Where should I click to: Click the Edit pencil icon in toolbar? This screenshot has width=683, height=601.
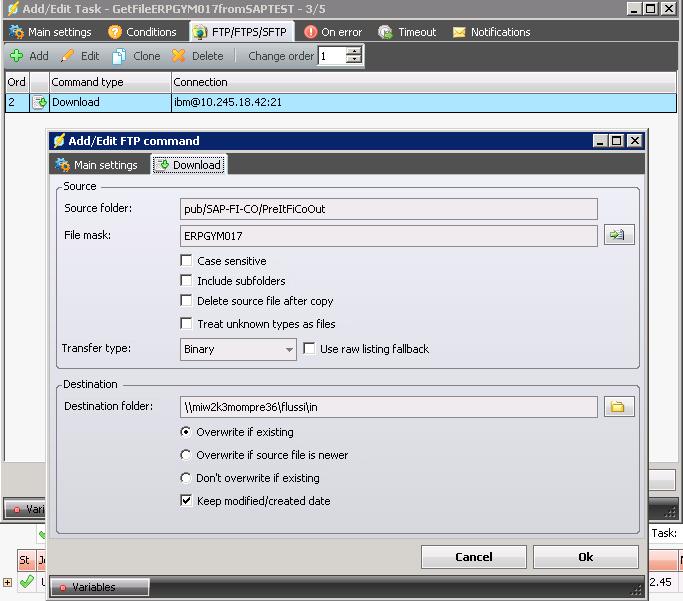coord(69,56)
